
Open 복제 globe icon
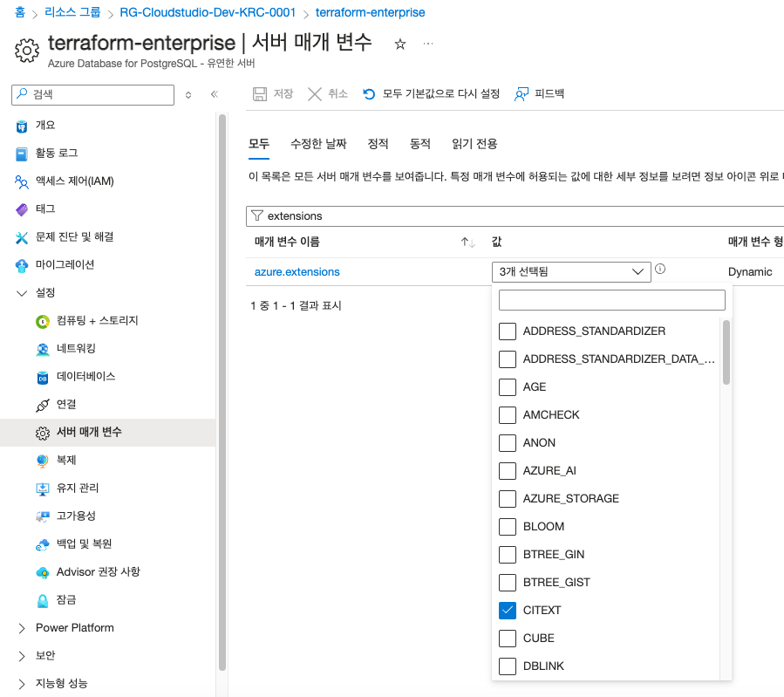click(x=43, y=461)
